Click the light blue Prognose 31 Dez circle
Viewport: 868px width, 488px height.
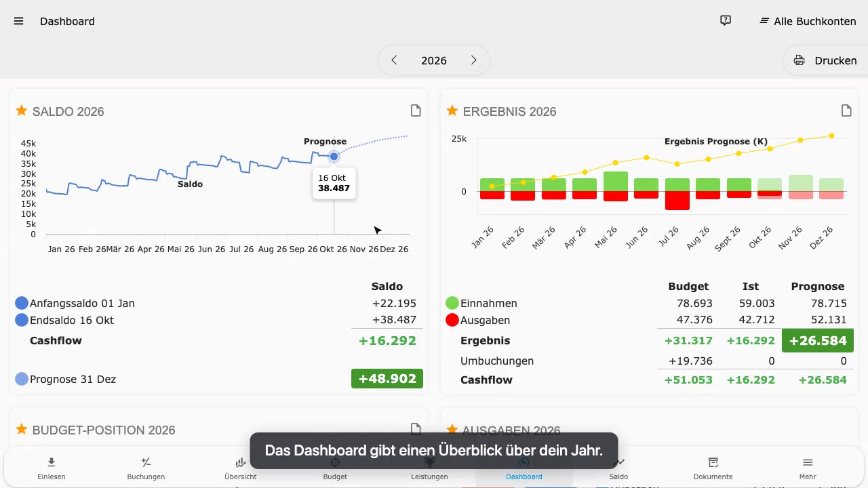pyautogui.click(x=22, y=379)
